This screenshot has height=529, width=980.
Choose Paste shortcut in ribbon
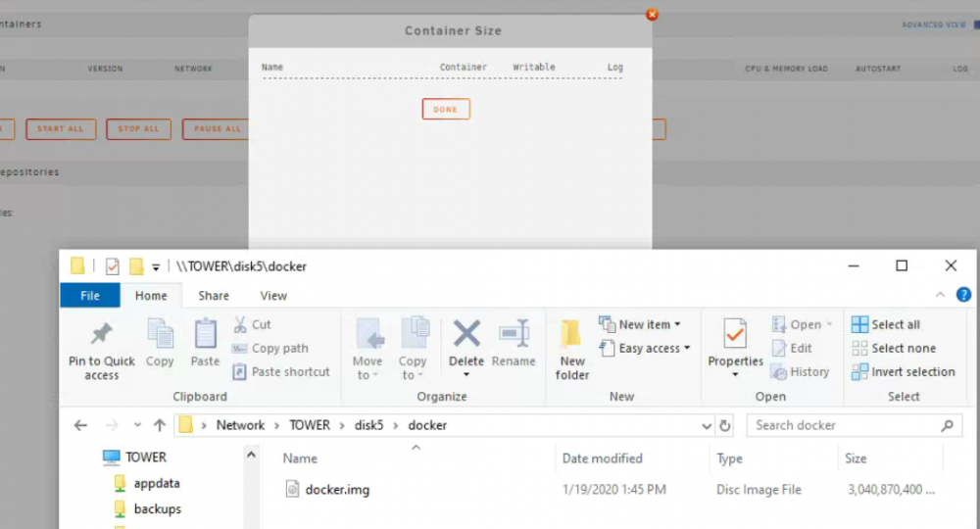pyautogui.click(x=281, y=372)
